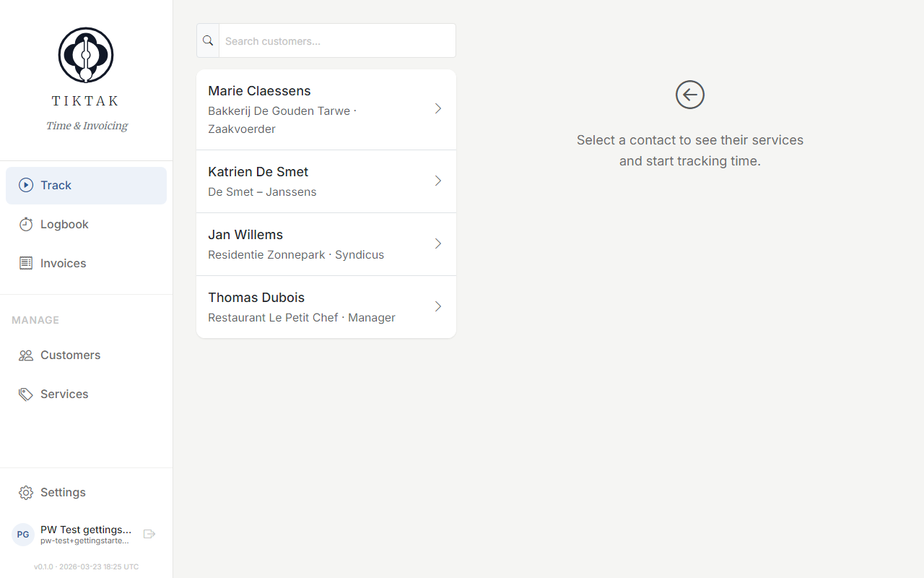Viewport: 924px width, 578px height.
Task: Click the TikTak logo emblem
Action: (x=86, y=55)
